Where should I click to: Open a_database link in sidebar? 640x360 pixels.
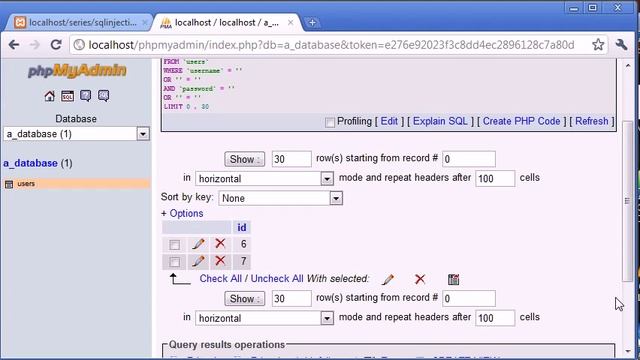(x=30, y=163)
